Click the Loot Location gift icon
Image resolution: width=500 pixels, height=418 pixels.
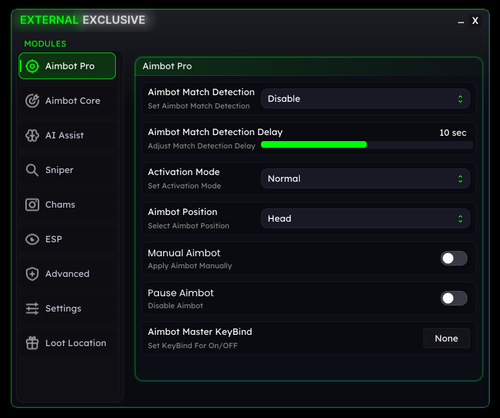pos(32,343)
